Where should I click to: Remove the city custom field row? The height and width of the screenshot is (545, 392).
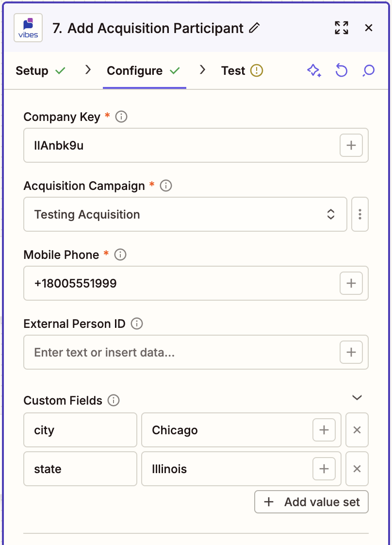(x=357, y=430)
